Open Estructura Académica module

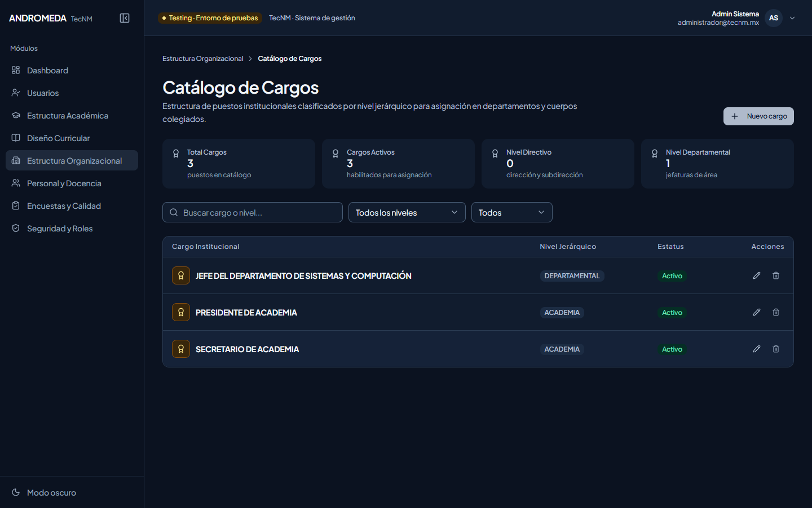click(x=72, y=116)
